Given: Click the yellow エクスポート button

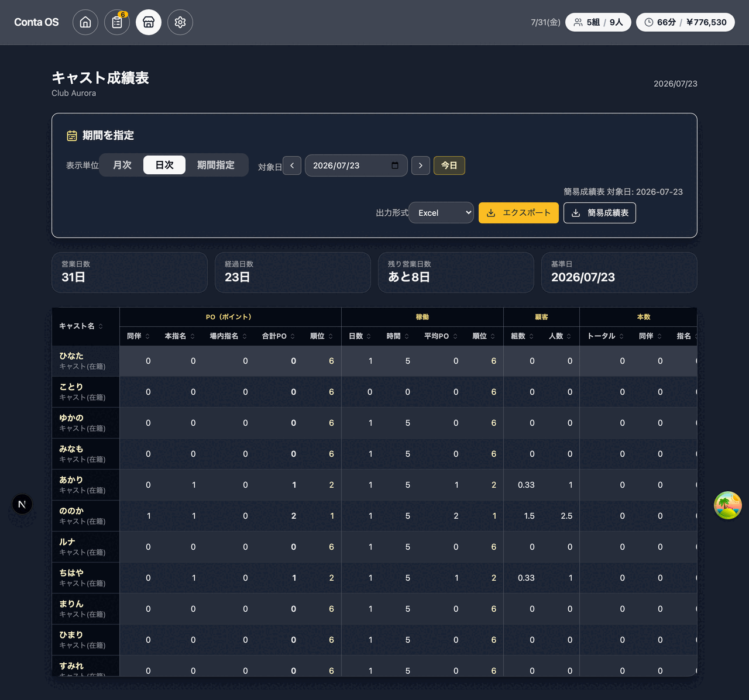Looking at the screenshot, I should (x=518, y=213).
